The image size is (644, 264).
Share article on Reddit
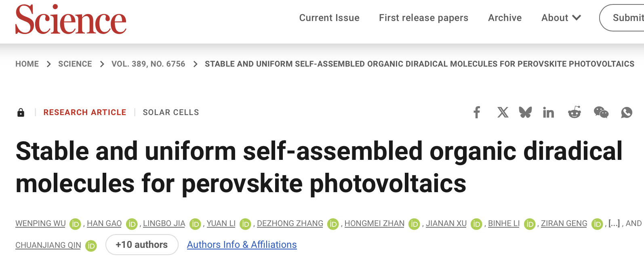[574, 112]
